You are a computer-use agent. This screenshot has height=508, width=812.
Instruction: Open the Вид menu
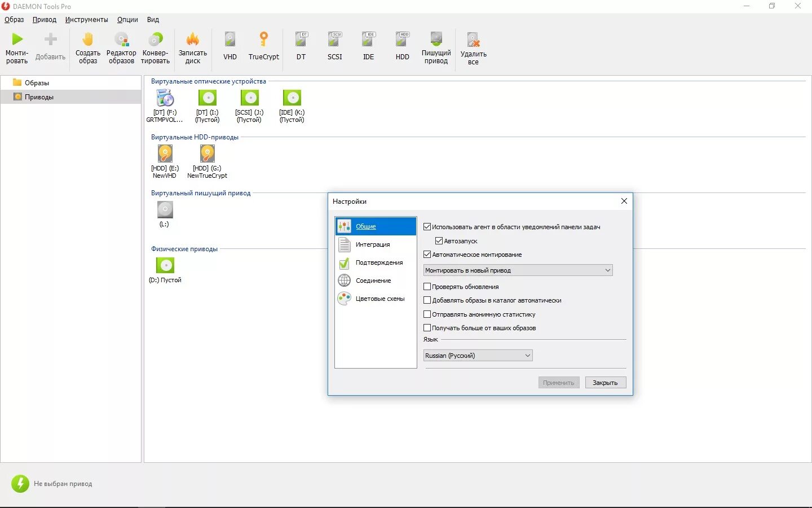tap(153, 19)
